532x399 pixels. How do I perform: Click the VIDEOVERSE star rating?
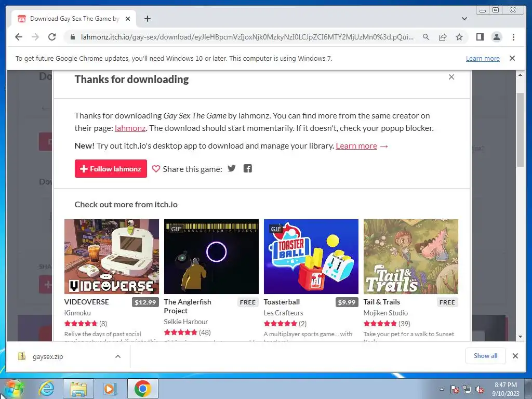point(81,324)
